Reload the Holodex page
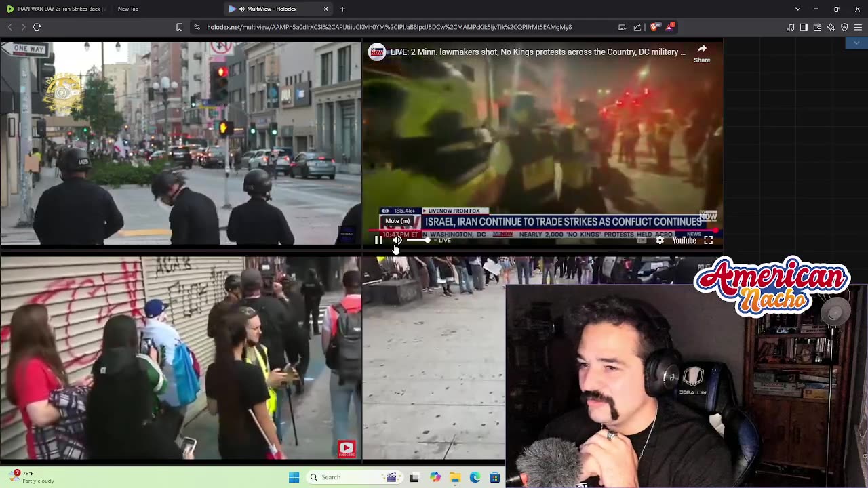 coord(37,27)
